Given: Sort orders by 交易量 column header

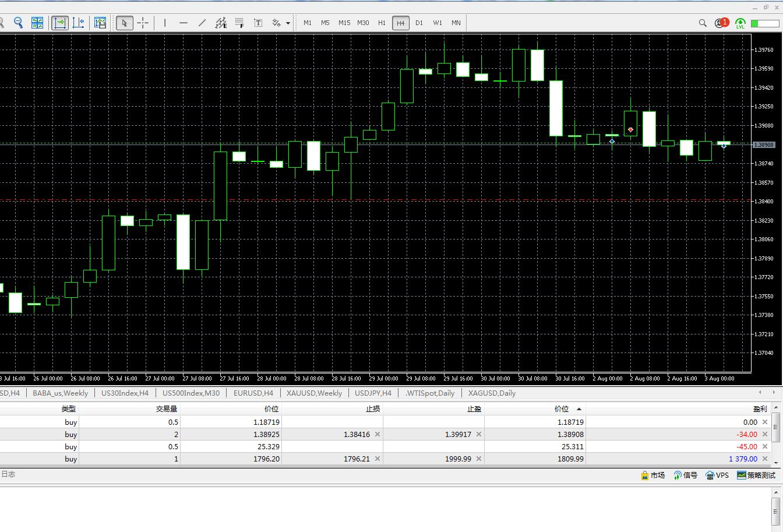Looking at the screenshot, I should pyautogui.click(x=130, y=408).
